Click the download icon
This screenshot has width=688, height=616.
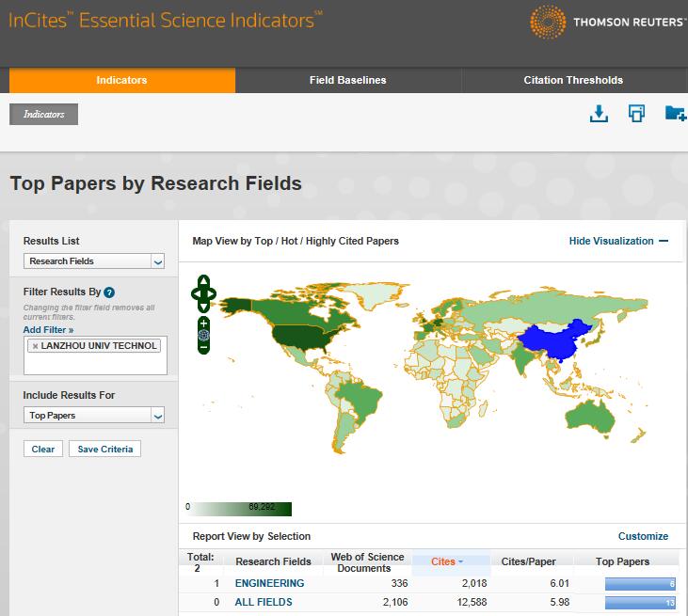coord(598,114)
